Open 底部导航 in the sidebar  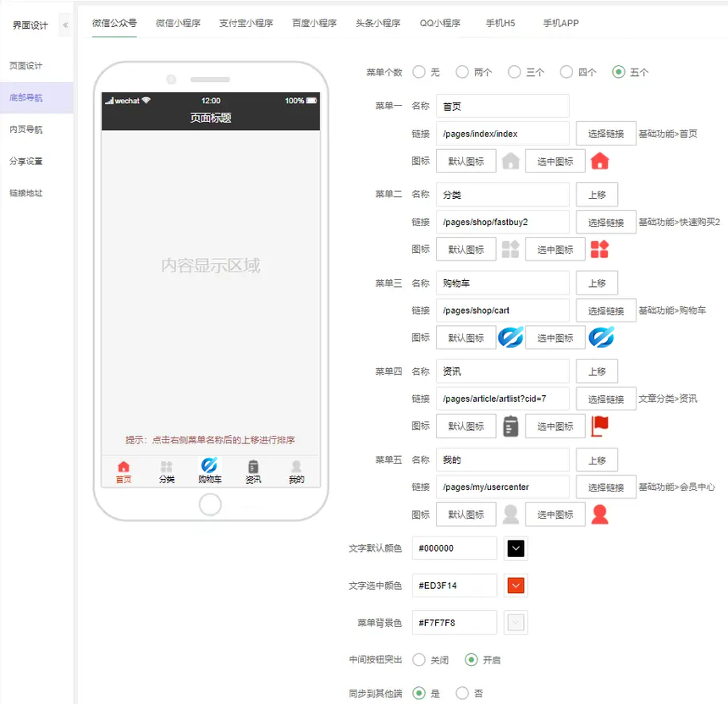point(36,98)
